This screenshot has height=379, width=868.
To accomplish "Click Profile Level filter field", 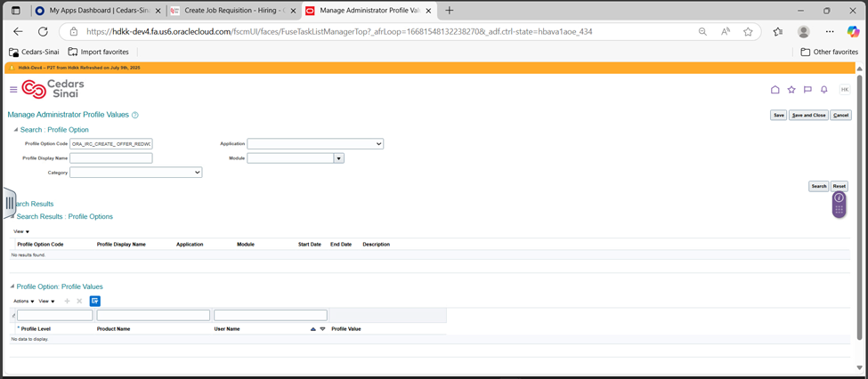I will 55,315.
